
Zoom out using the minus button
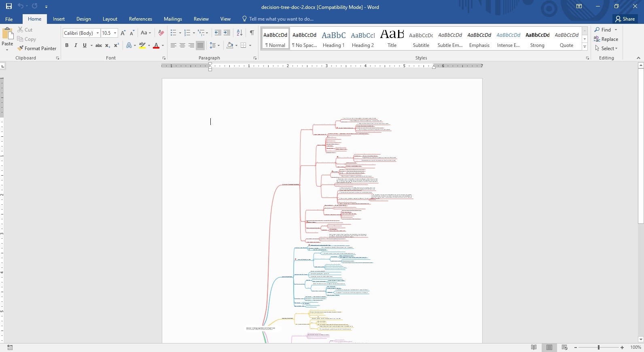(575, 347)
